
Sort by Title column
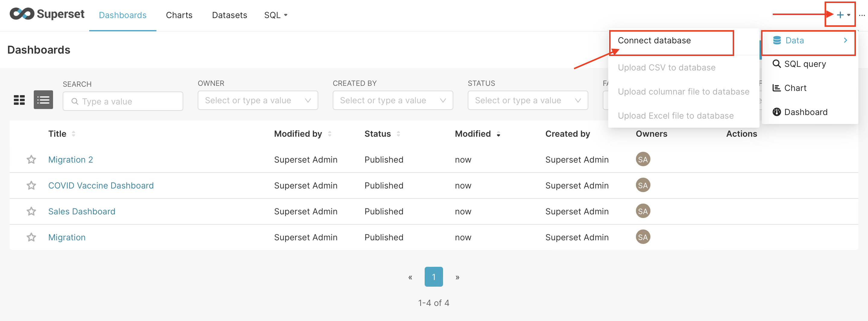(x=57, y=134)
